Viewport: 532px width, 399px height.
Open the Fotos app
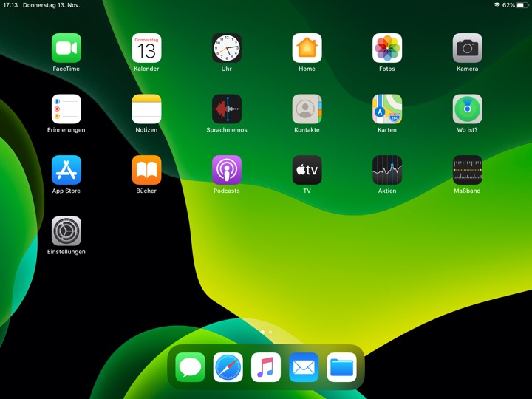click(387, 48)
